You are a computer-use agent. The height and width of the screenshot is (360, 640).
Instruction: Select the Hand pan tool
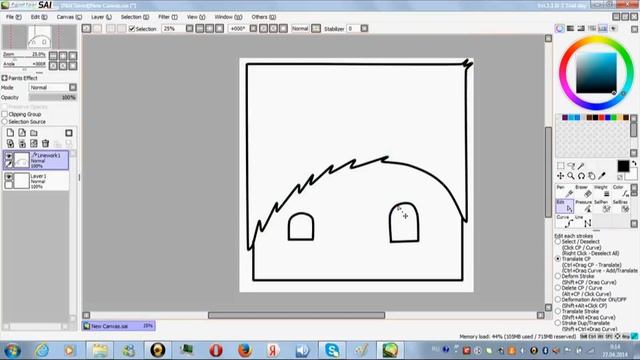(591, 176)
